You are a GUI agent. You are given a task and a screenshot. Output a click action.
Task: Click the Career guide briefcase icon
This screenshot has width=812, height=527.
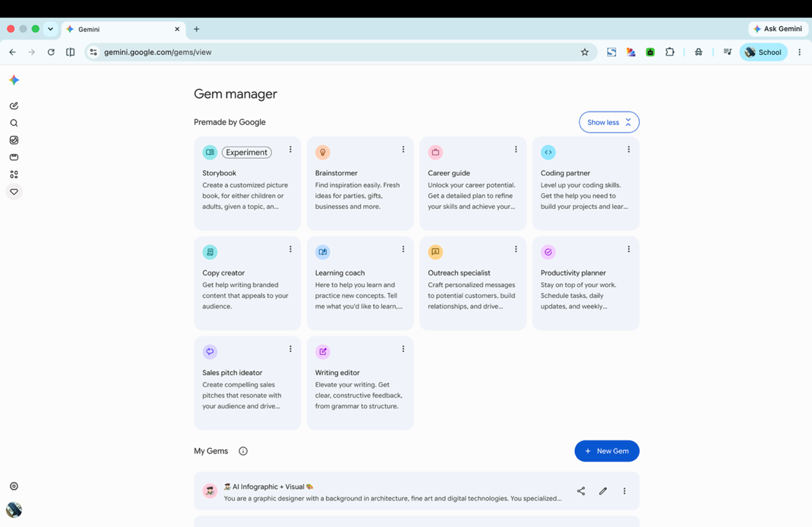click(x=436, y=153)
